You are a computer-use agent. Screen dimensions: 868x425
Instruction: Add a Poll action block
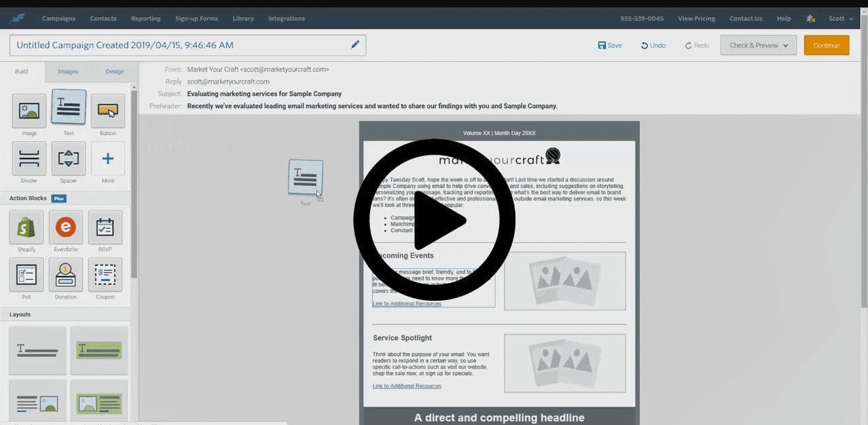26,274
